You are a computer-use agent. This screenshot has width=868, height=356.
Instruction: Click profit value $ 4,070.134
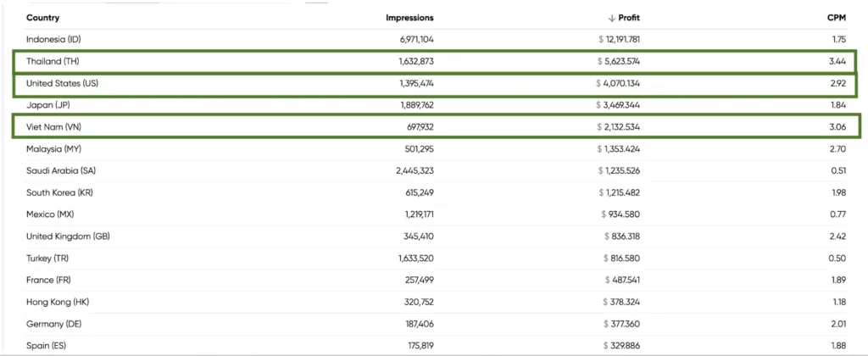coord(618,84)
